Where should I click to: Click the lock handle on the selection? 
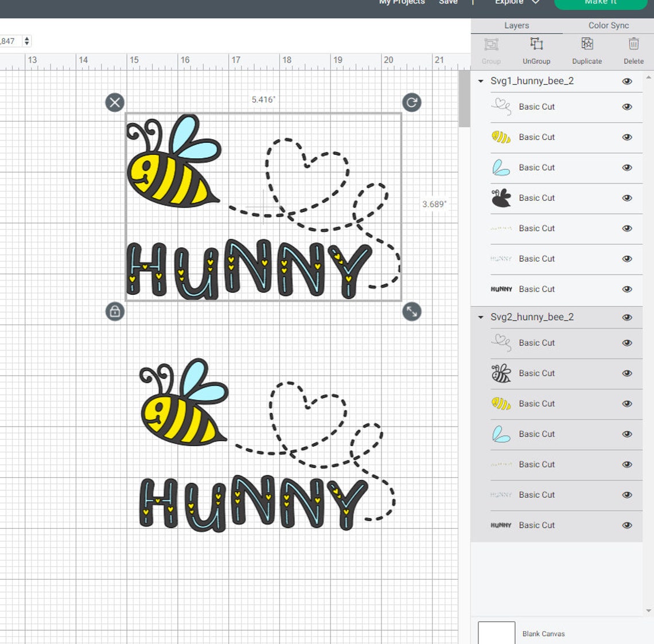coord(115,313)
